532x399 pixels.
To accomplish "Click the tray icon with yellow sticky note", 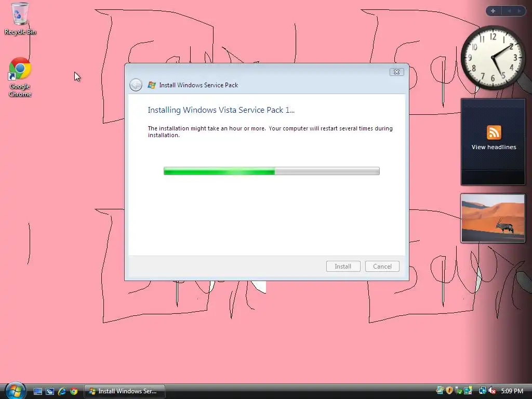I will 468,391.
